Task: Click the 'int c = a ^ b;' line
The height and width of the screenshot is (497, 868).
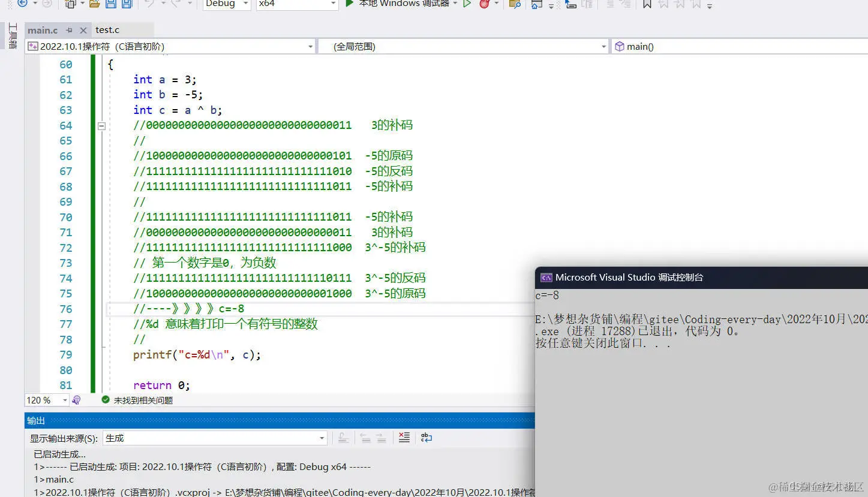Action: tap(178, 110)
